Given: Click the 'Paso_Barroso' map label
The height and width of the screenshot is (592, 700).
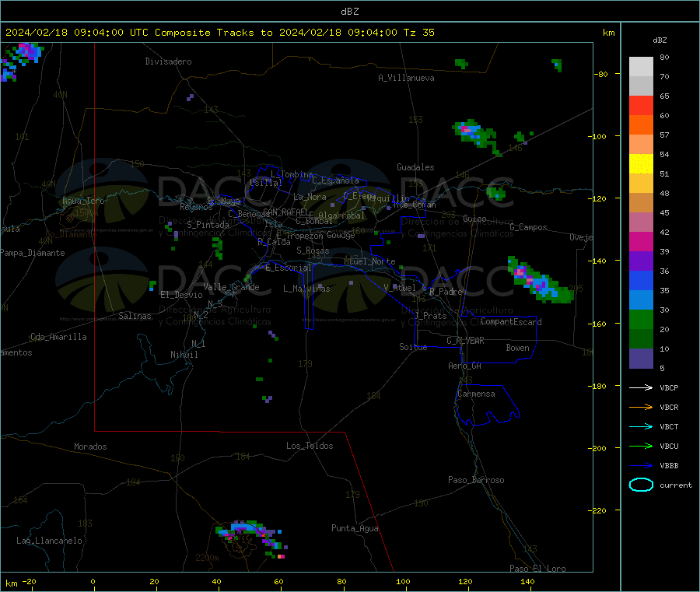Looking at the screenshot, I should (476, 480).
